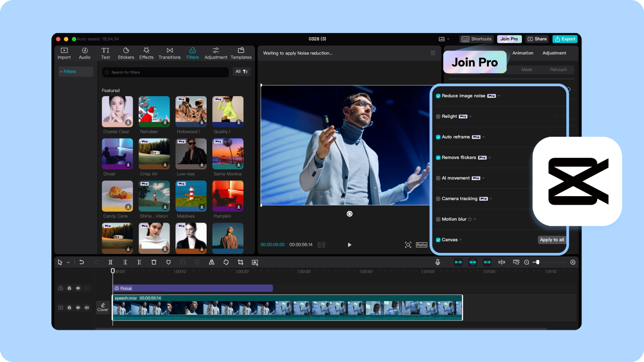This screenshot has width=644, height=362.
Task: Select the Mirror flip icon
Action: 212,262
